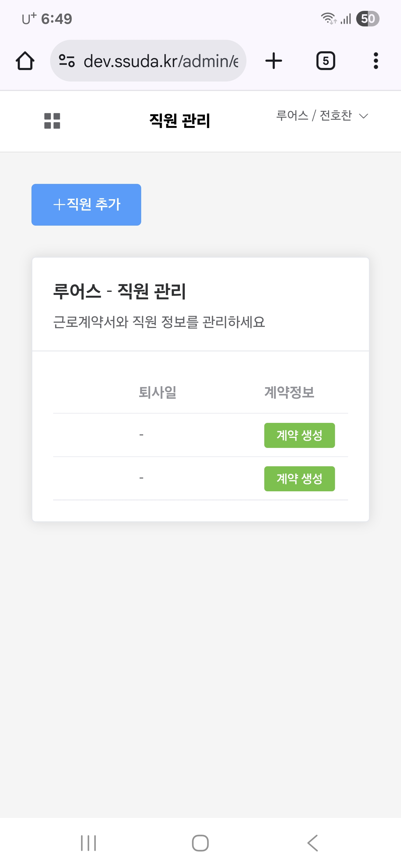401x868 pixels.
Task: Click 계약 생성 in the first row
Action: point(299,435)
